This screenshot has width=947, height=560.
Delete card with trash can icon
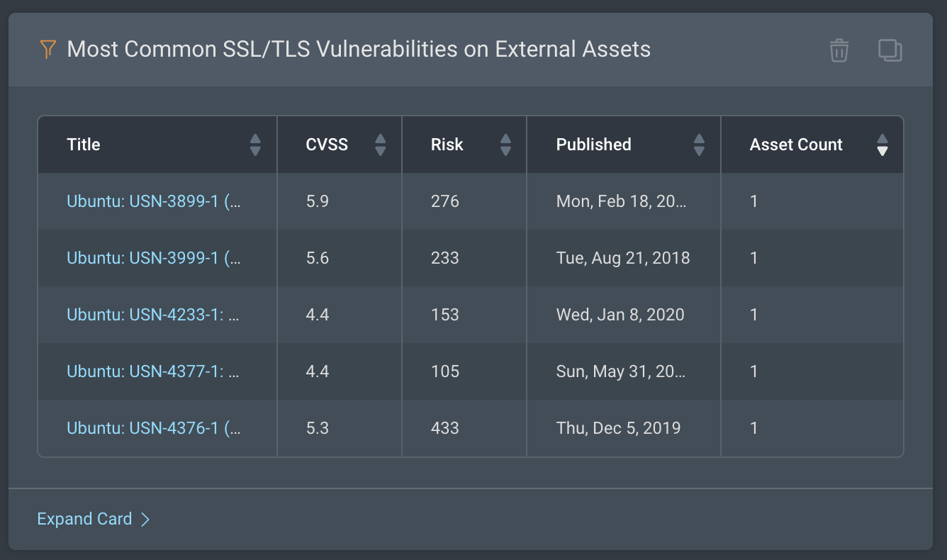tap(839, 50)
